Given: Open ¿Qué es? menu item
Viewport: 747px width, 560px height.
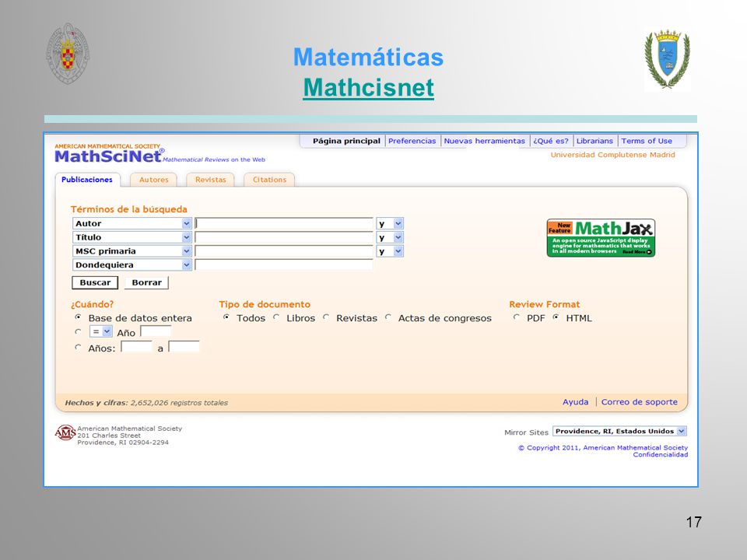Looking at the screenshot, I should (x=550, y=141).
